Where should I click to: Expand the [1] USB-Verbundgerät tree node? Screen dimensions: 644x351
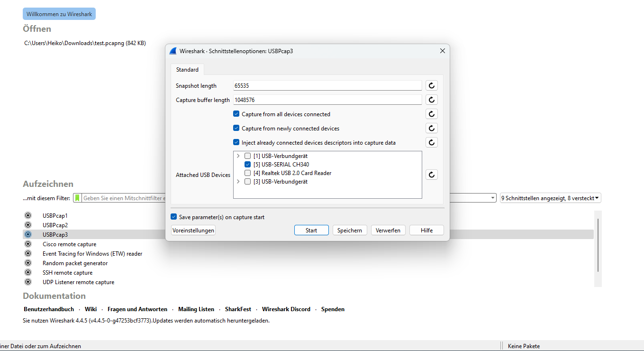pos(238,156)
